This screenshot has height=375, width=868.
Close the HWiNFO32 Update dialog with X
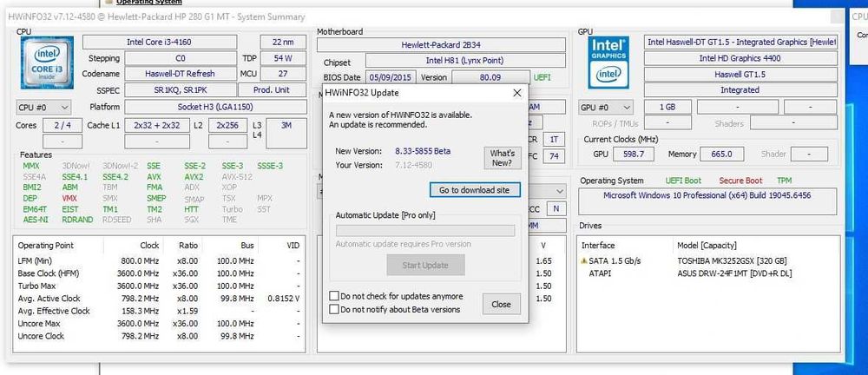517,93
